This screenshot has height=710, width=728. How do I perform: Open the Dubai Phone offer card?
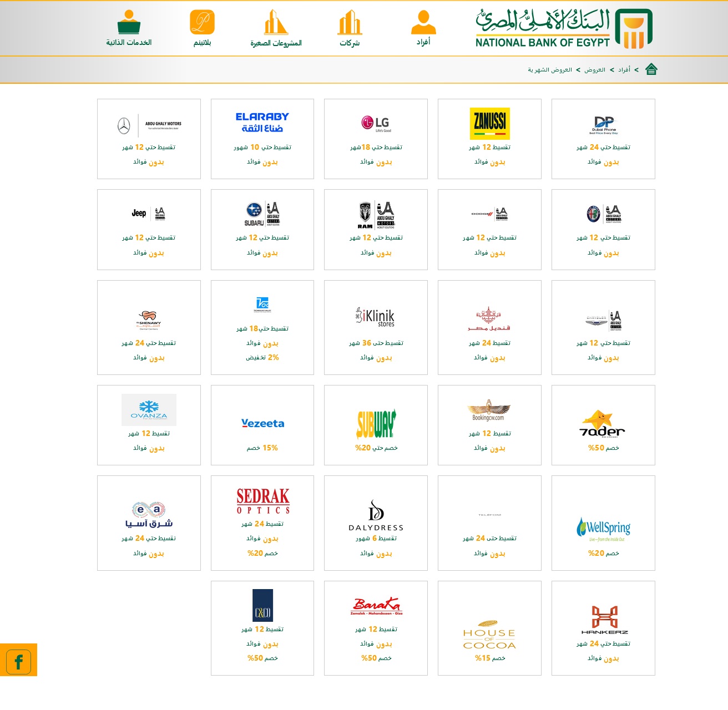click(x=603, y=139)
